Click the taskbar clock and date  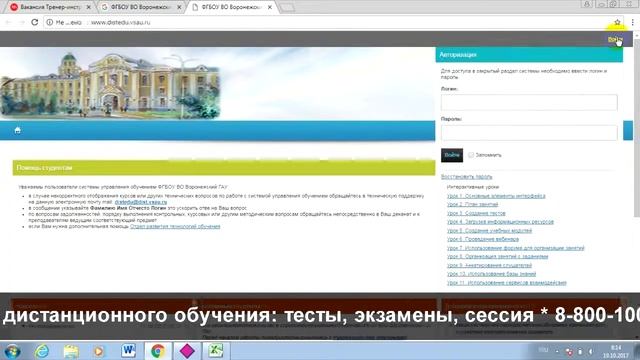pyautogui.click(x=616, y=351)
